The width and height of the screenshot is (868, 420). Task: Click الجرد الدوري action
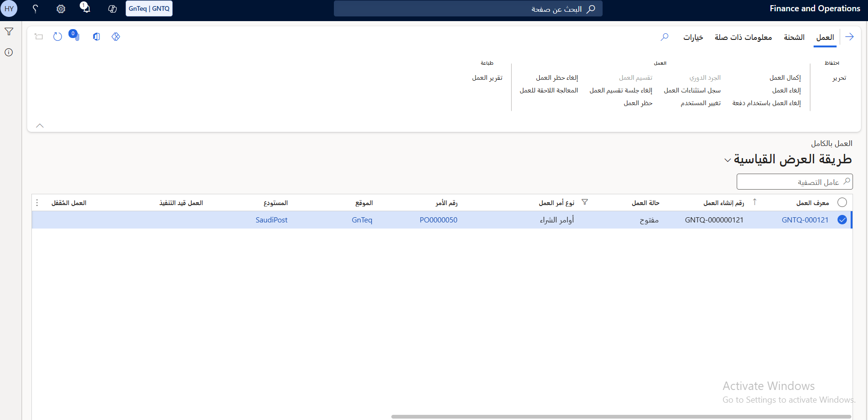(705, 78)
